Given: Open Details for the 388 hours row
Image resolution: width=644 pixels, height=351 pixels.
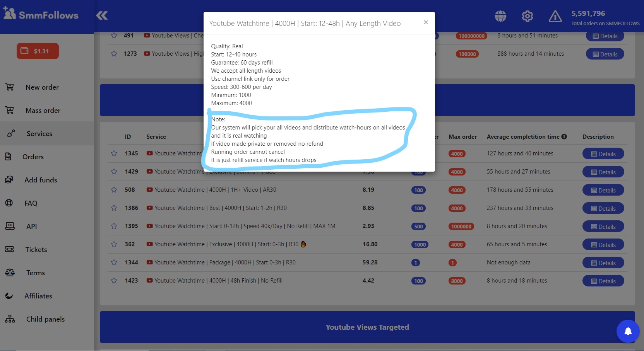Looking at the screenshot, I should (605, 54).
